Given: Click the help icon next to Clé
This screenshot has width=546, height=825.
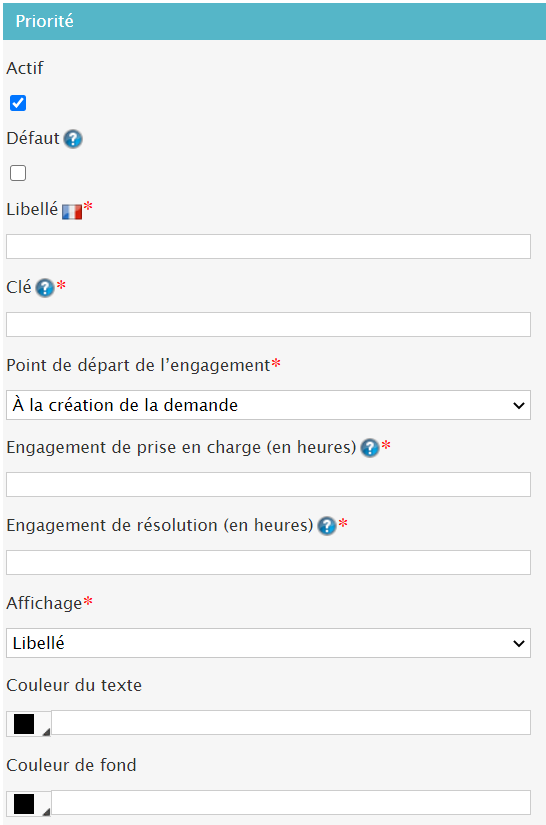Looking at the screenshot, I should point(45,288).
